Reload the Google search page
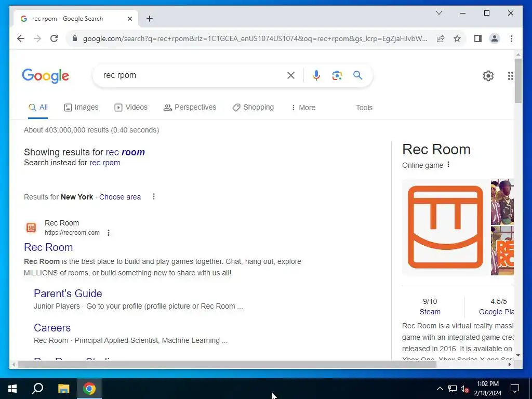532x399 pixels. (54, 38)
